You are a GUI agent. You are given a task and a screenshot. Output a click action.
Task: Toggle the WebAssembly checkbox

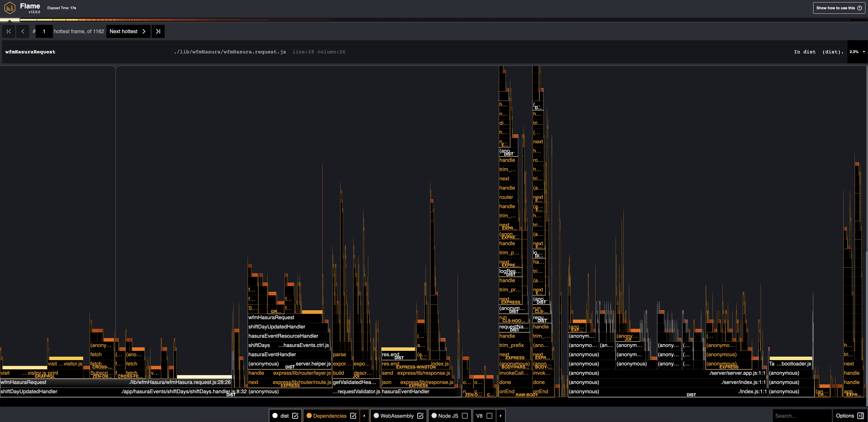(420, 416)
